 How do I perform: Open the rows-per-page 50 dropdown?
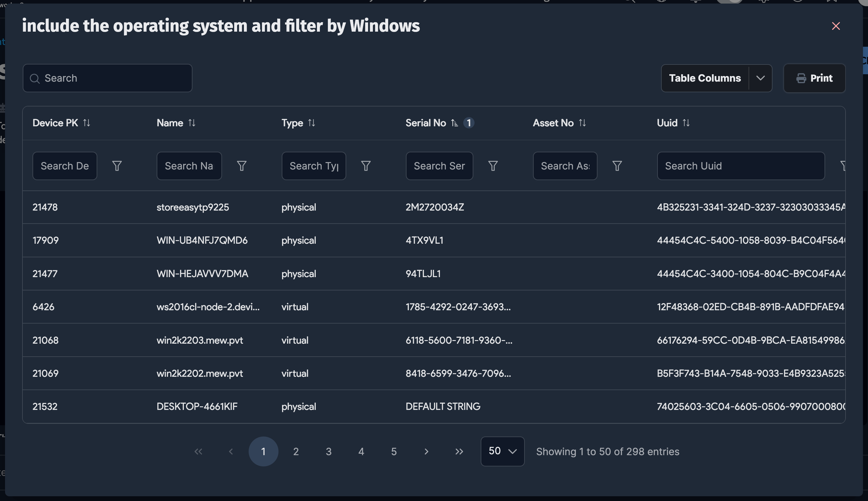tap(502, 451)
